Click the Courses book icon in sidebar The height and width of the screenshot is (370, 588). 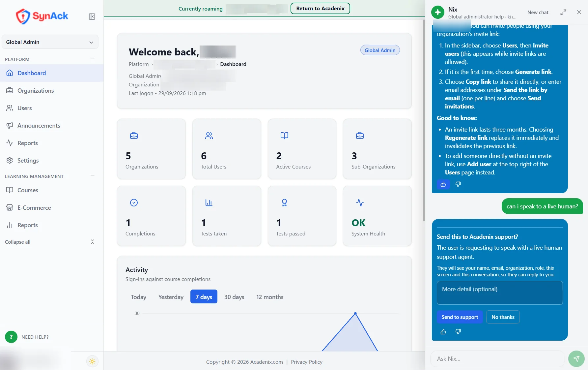(10, 190)
